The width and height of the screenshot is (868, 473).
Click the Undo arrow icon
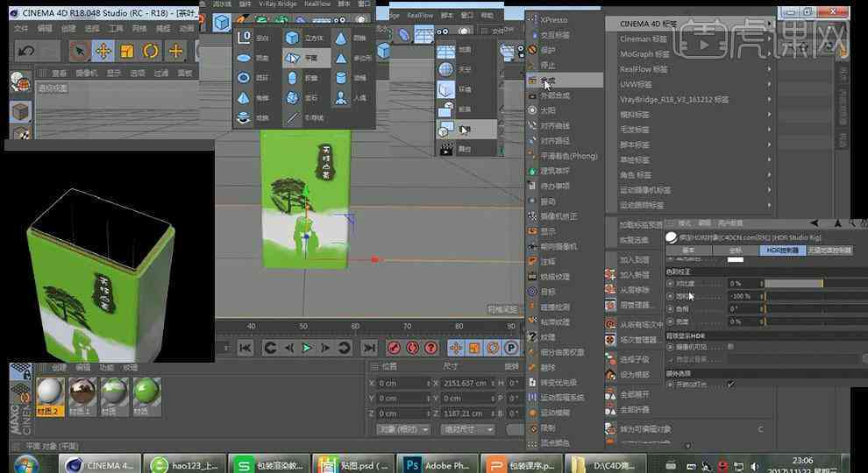pyautogui.click(x=26, y=52)
